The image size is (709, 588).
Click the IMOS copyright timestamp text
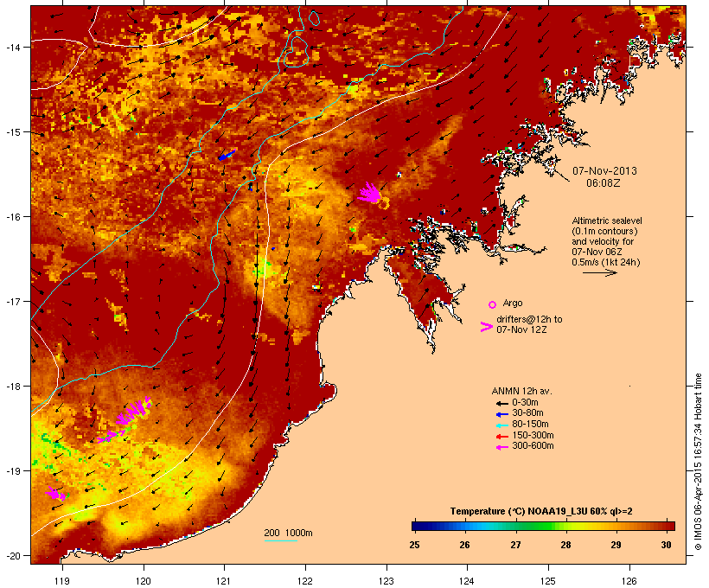pos(699,462)
